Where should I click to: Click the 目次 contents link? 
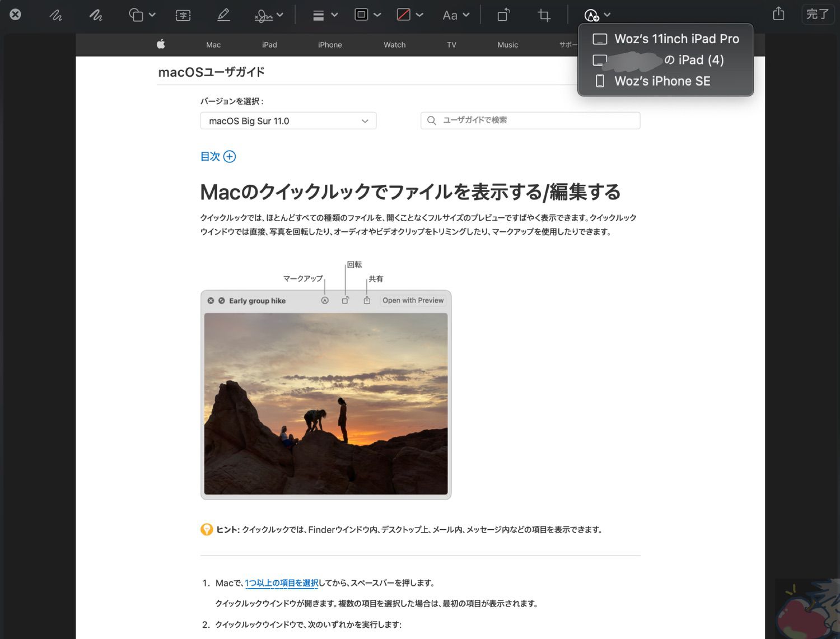pos(210,157)
